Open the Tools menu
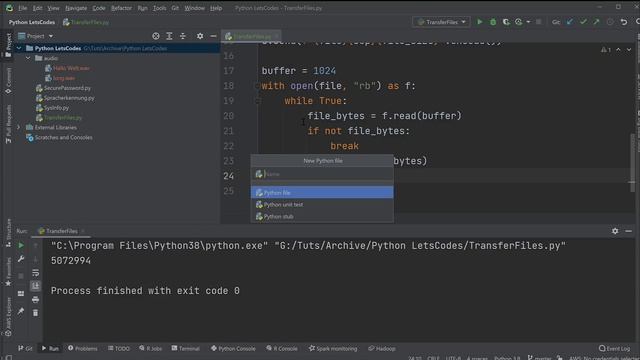 pyautogui.click(x=159, y=8)
